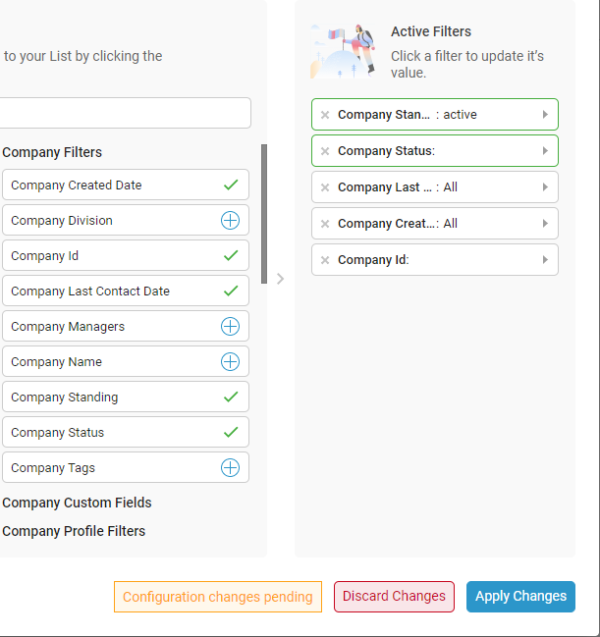Open the Company Profile Filters section
The height and width of the screenshot is (637, 600).
pos(74,531)
